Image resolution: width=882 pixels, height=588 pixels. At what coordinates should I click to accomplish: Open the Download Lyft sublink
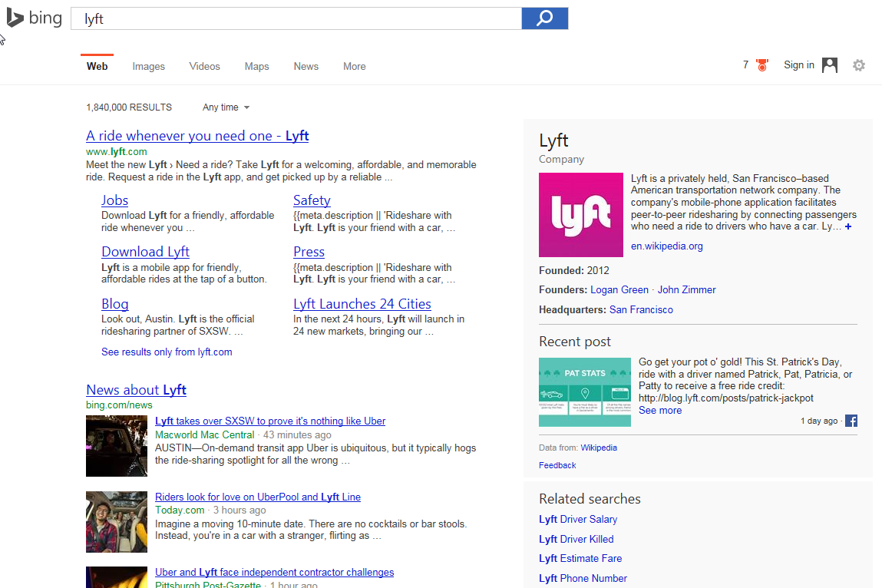point(145,252)
